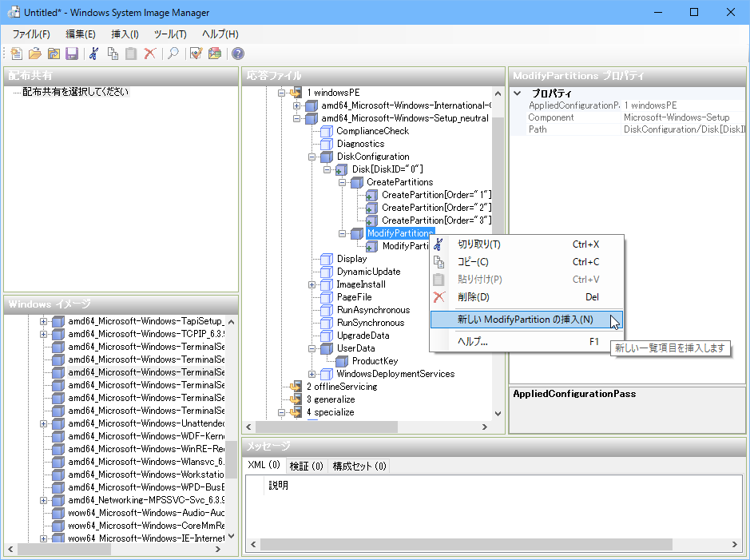Screen dimensions: 750x560
Task: Choose 切り取り(T) in the context menu
Action: (x=526, y=244)
